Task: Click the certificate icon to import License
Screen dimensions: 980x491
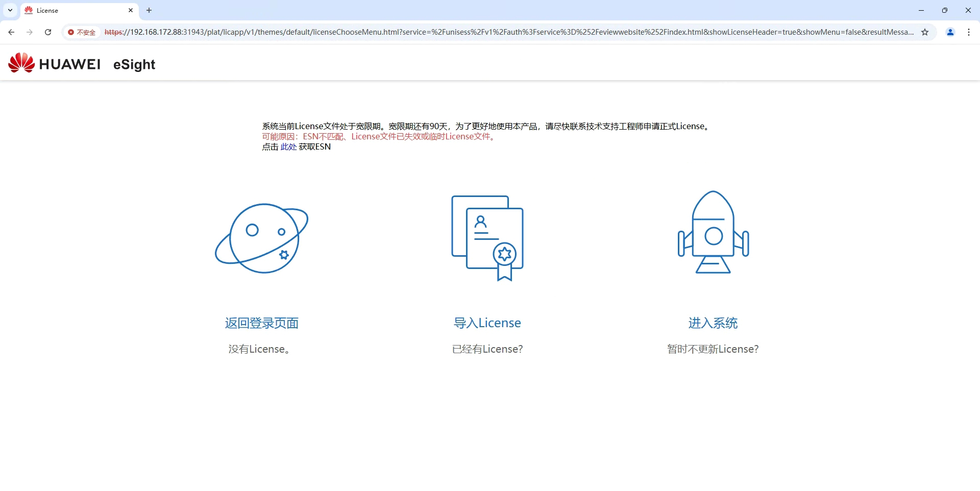Action: tap(487, 238)
